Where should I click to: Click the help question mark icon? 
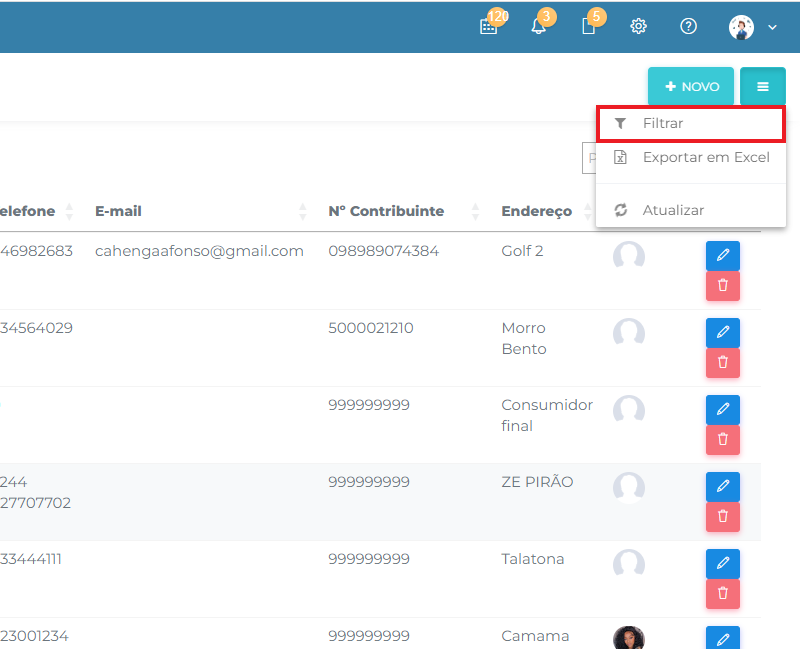tap(688, 27)
